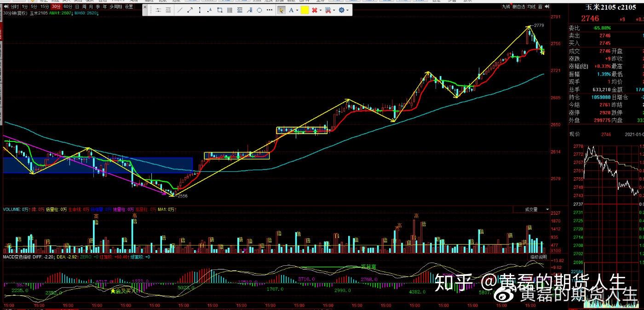Switch to the 5分 period tab
644x310 pixels.
point(35,7)
